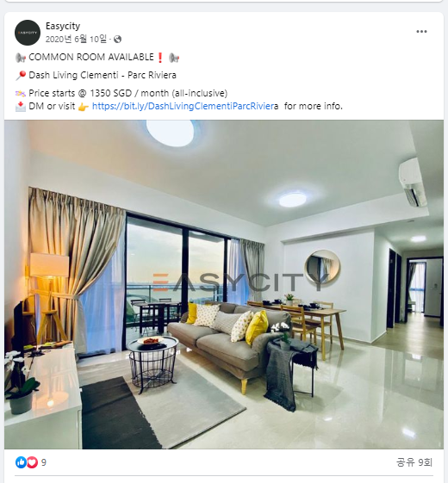
Task: Click the flying money emoji
Action: (x=21, y=93)
